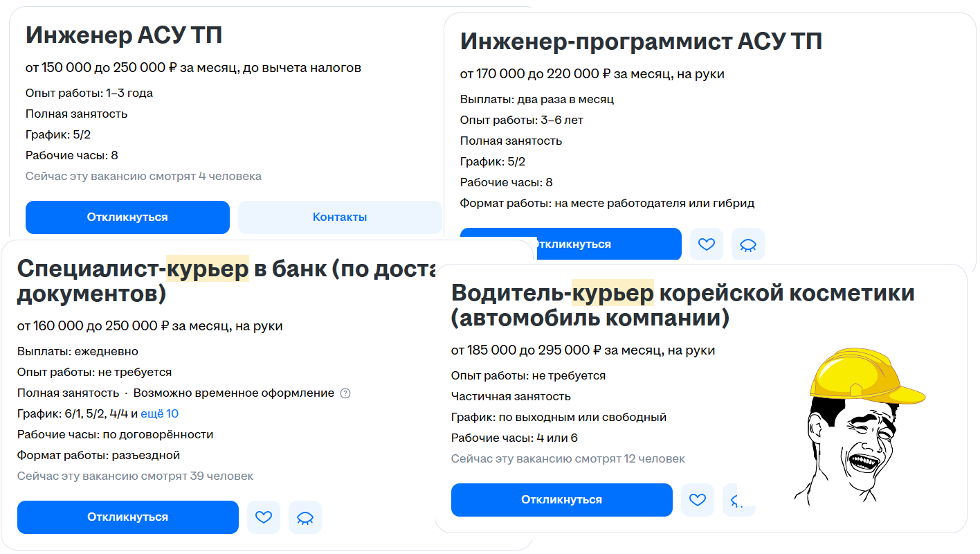The image size is (980, 554).
Task: Favorite the Специалист-курьер в банк vacancy (heart icon)
Action: tap(264, 517)
